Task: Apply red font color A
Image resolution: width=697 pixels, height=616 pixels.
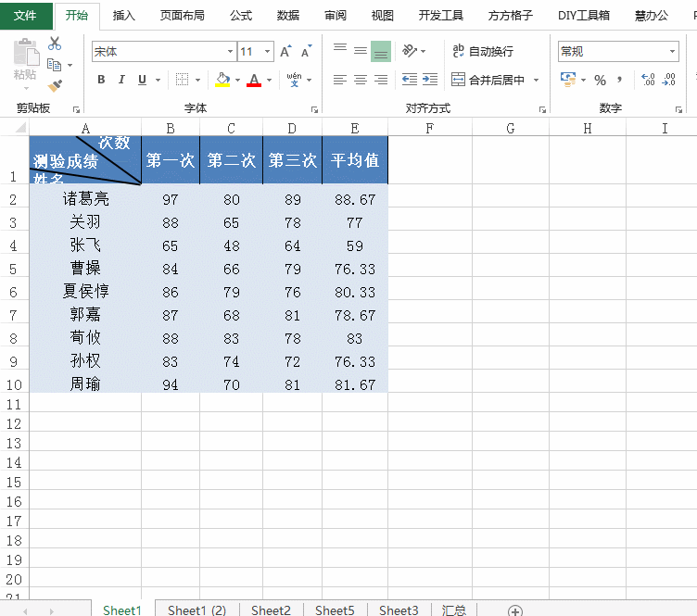Action: point(254,80)
